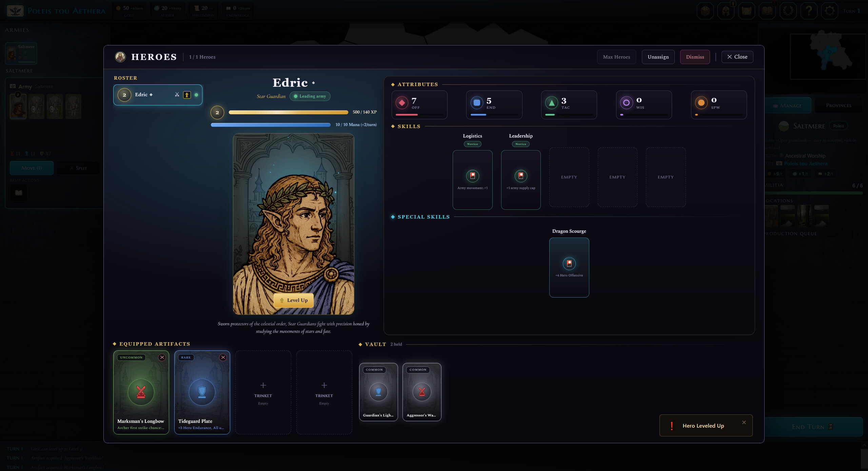Select the Aggressor's Wa... vault artifact
868x471 pixels.
point(422,392)
